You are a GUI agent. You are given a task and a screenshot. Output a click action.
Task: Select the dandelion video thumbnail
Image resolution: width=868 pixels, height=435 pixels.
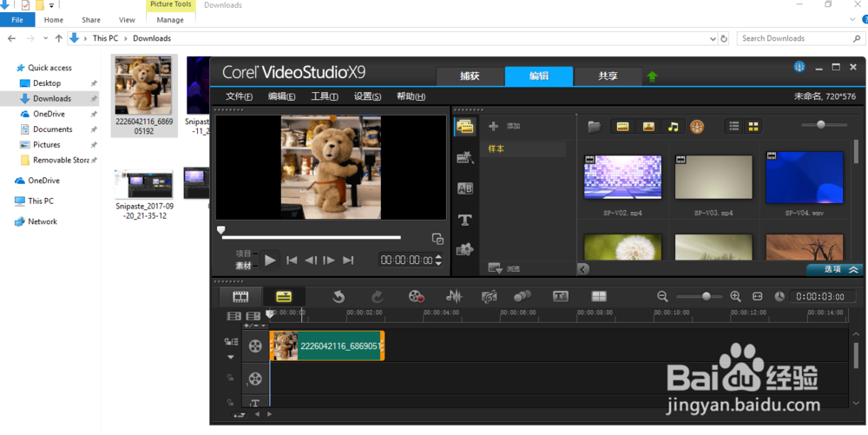(622, 247)
